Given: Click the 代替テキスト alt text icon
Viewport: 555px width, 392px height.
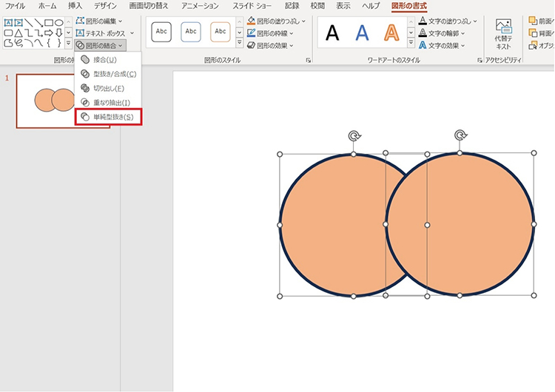Looking at the screenshot, I should [503, 28].
